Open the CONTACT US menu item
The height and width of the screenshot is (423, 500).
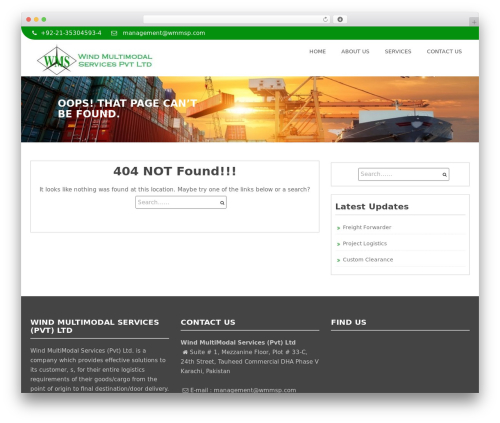click(444, 52)
